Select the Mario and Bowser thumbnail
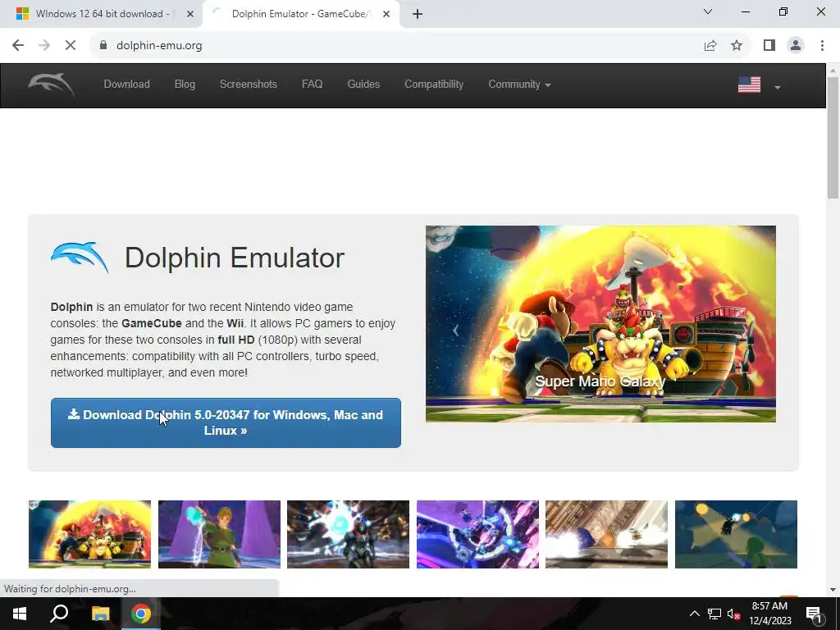This screenshot has height=630, width=840. click(90, 534)
